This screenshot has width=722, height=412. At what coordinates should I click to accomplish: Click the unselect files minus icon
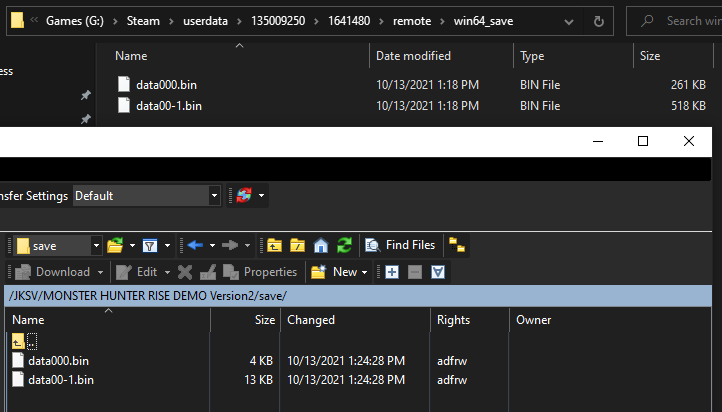[415, 272]
